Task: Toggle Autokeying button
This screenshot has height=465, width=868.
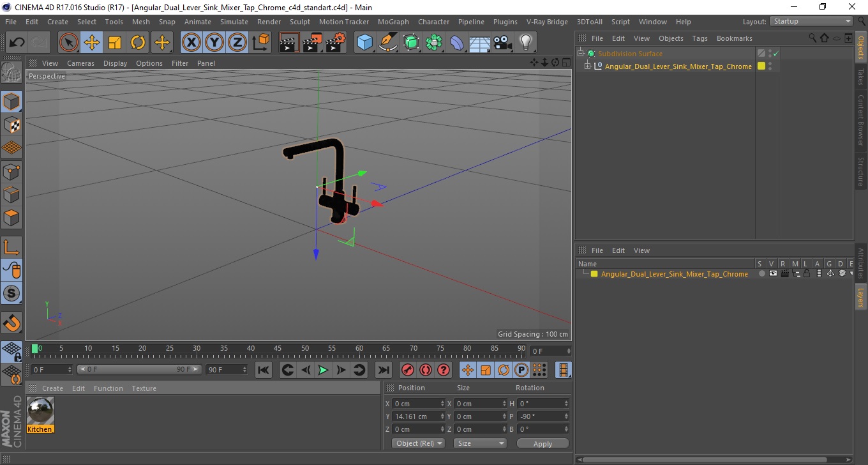Action: [426, 370]
